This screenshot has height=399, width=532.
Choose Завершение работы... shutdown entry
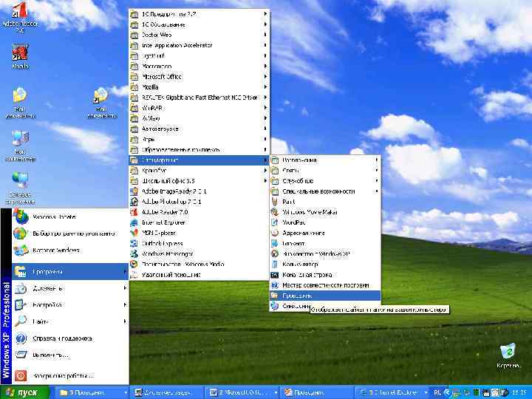pyautogui.click(x=70, y=375)
